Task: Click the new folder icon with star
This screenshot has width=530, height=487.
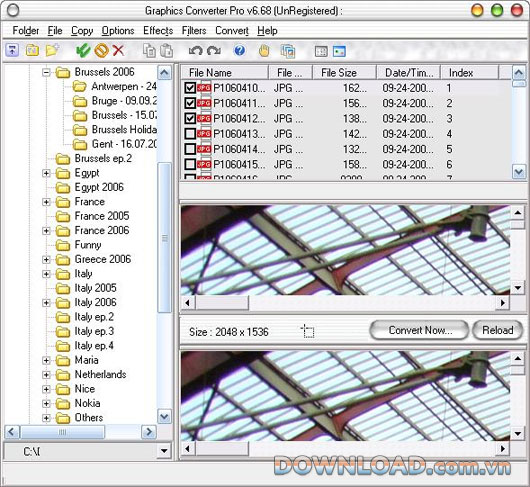Action: [52, 50]
